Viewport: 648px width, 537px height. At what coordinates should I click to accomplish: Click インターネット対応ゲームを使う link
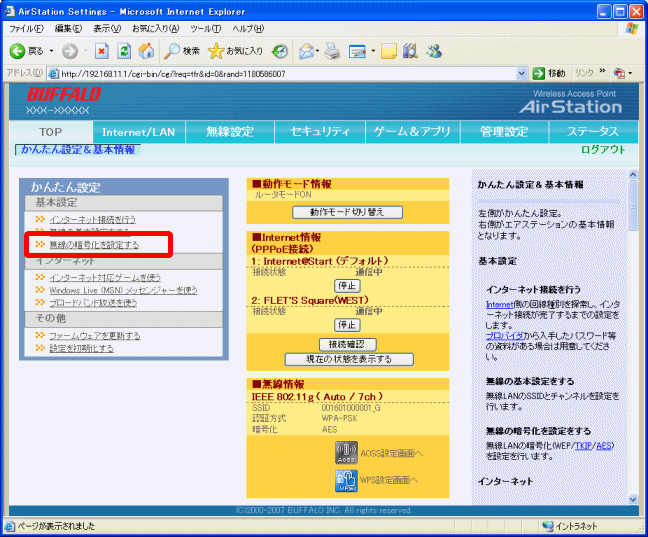pos(105,278)
